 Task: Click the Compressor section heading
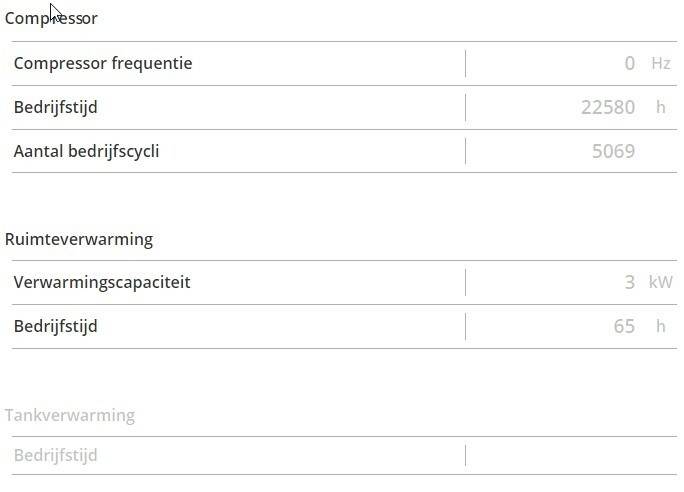51,19
